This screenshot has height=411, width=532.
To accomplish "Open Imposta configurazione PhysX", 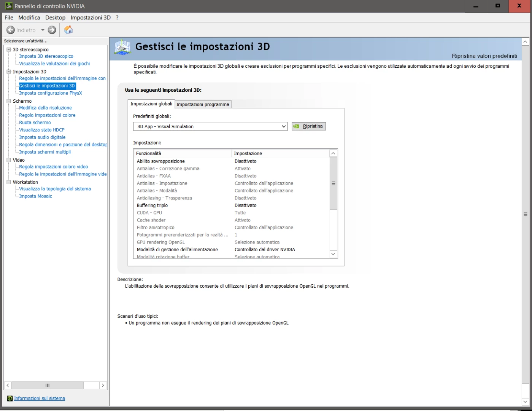I will [51, 93].
